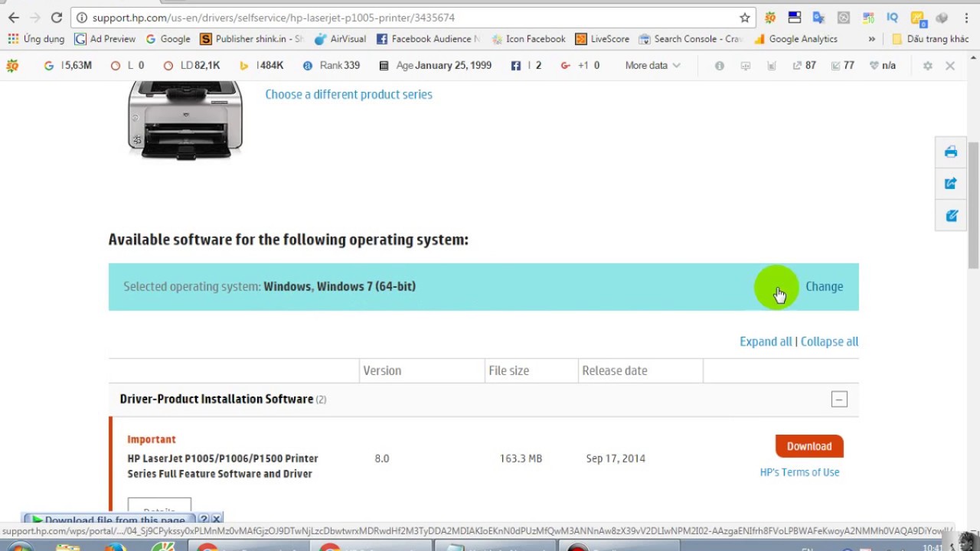Open the Facebook Audience bookmark
980x551 pixels.
click(x=428, y=39)
